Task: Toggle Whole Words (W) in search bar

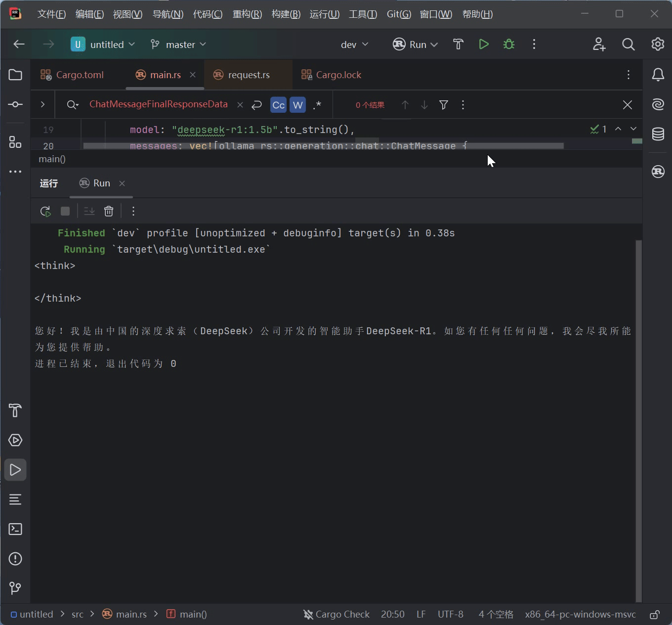Action: coord(297,105)
